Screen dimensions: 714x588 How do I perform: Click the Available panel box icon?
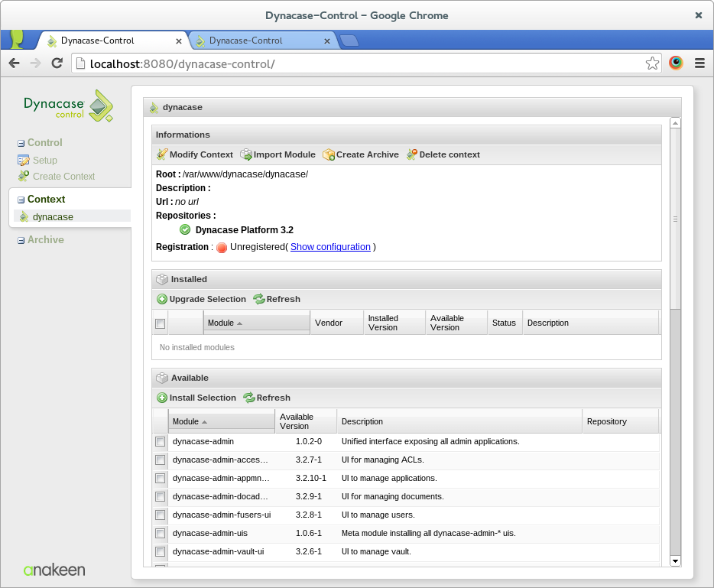(161, 378)
